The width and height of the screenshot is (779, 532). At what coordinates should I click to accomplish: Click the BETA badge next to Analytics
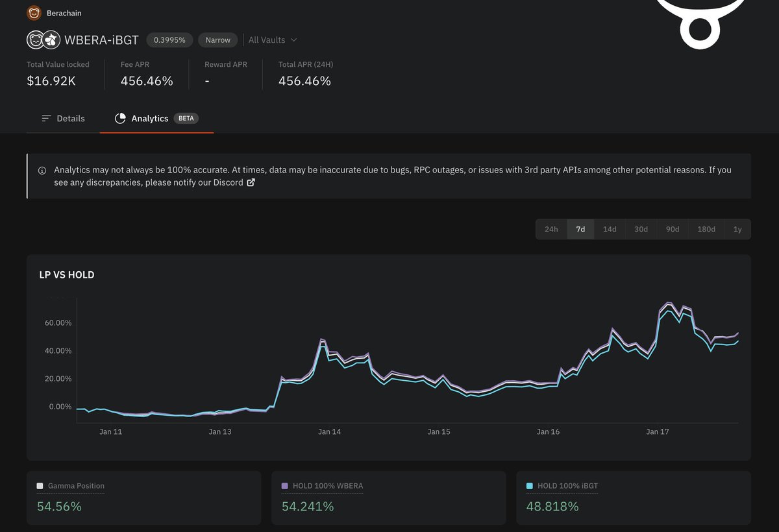(x=186, y=118)
